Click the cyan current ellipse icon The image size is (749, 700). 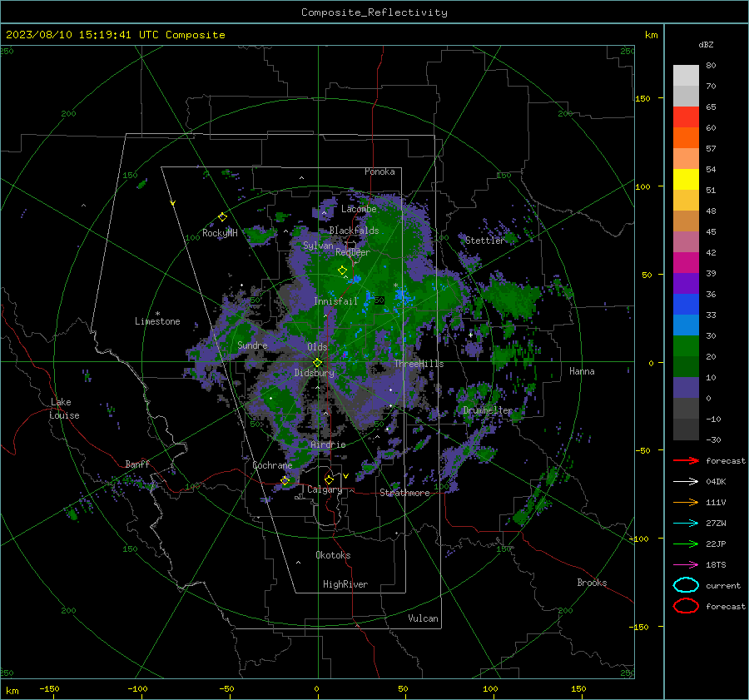tap(686, 585)
